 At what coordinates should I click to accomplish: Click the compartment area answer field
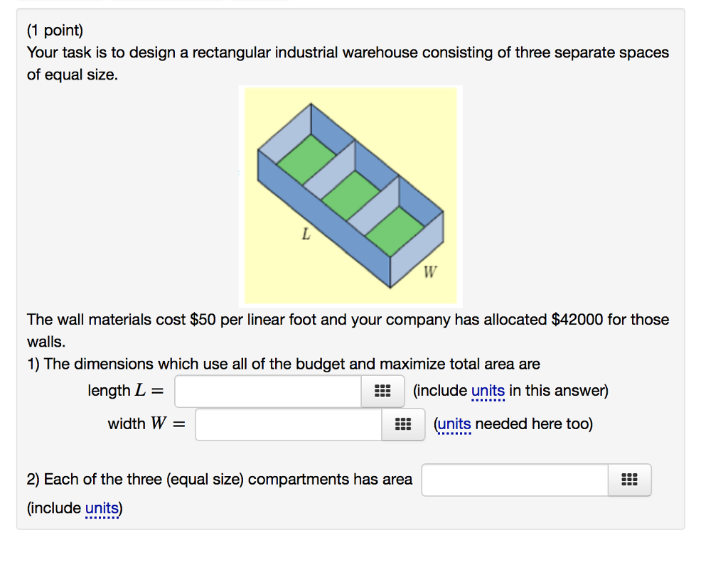tap(513, 480)
